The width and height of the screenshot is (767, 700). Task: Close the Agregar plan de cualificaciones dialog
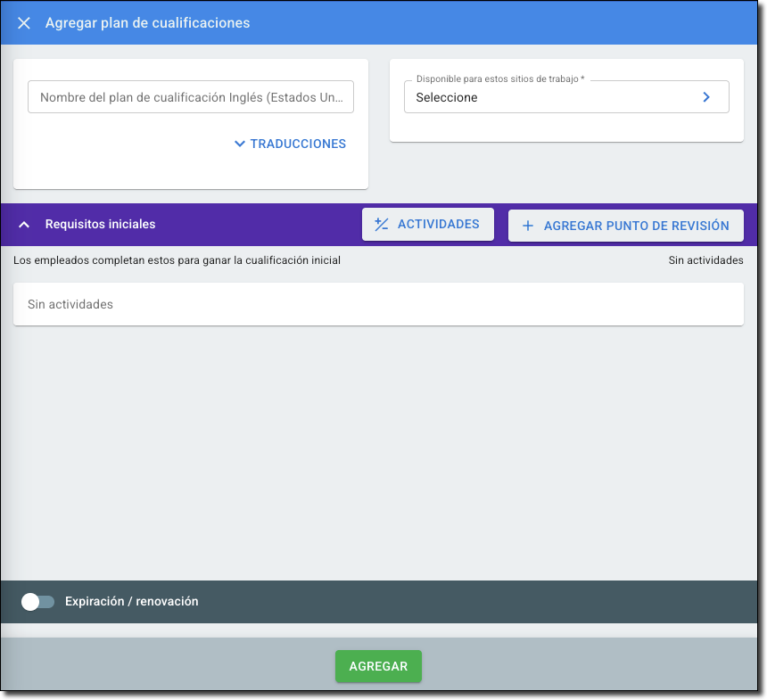pyautogui.click(x=24, y=23)
